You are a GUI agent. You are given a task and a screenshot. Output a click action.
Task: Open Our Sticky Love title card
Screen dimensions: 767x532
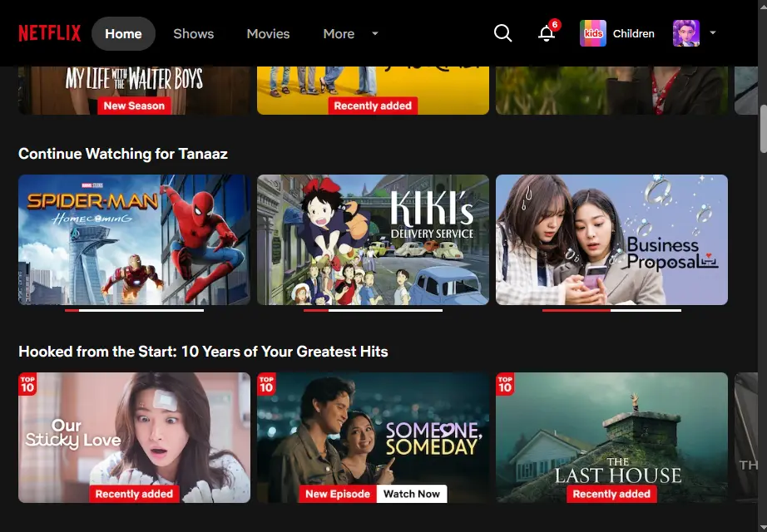(x=134, y=437)
